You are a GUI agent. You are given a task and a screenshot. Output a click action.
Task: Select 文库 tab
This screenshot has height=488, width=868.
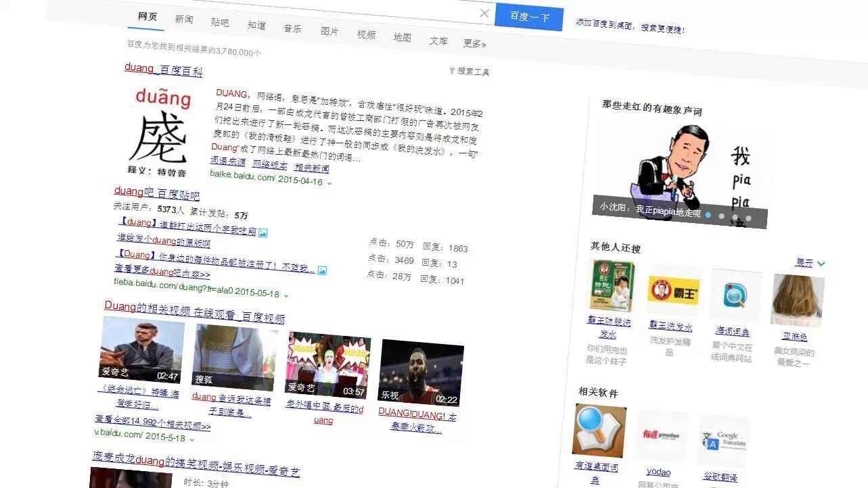[x=438, y=41]
